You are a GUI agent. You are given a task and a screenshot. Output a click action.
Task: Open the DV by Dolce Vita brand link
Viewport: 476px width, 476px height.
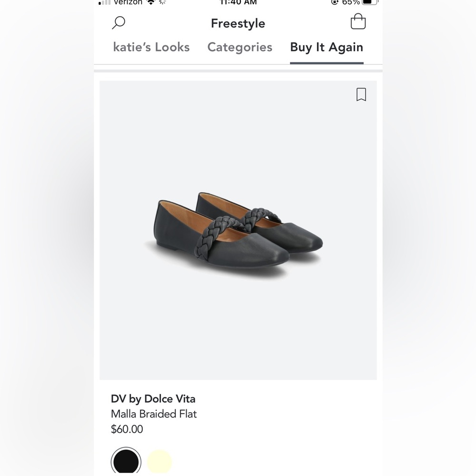pos(153,398)
